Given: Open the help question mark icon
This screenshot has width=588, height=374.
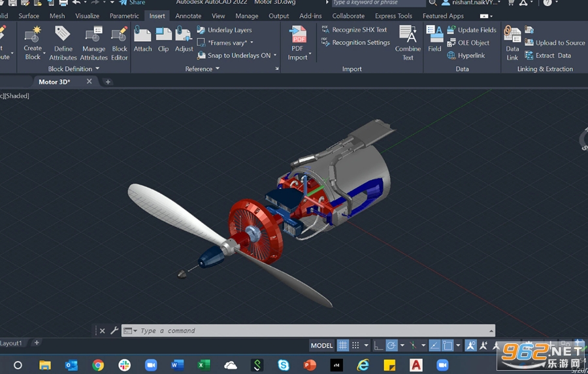Looking at the screenshot, I should click(547, 3).
